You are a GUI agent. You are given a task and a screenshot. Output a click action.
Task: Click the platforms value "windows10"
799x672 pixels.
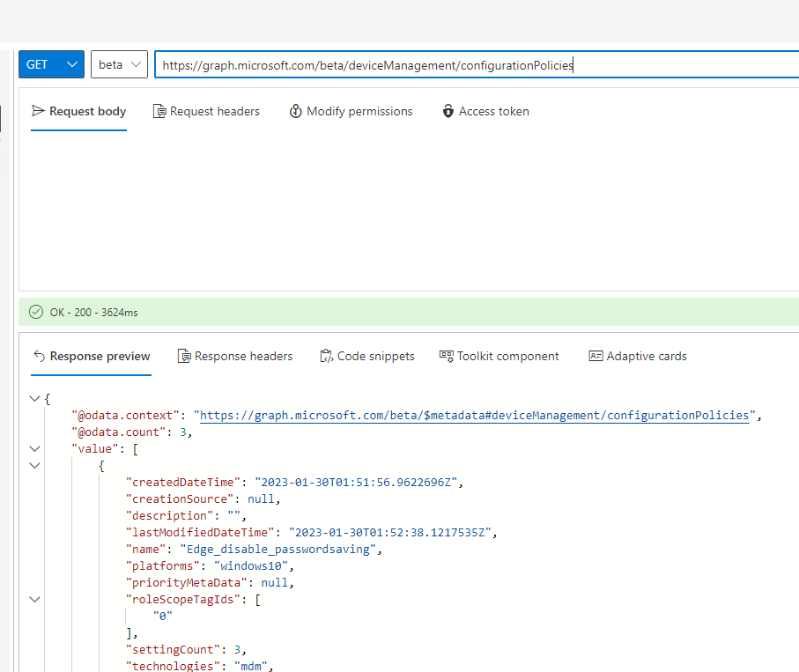click(251, 566)
